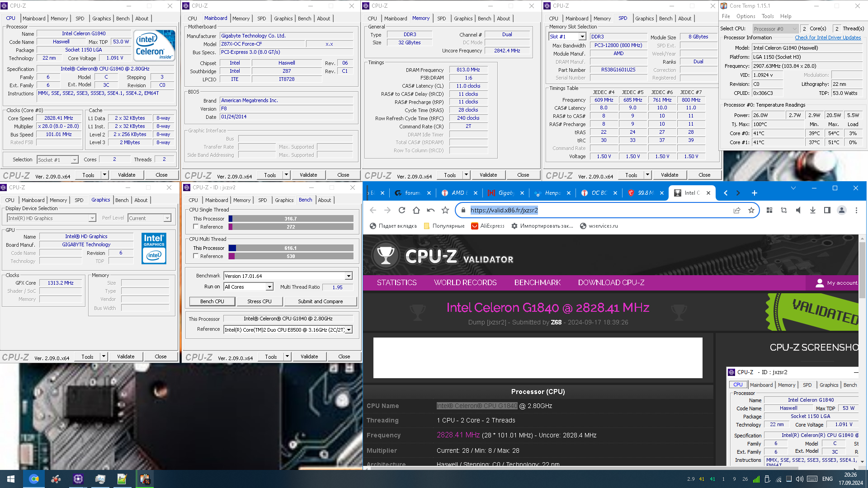
Task: Open the browser profile avatar
Action: click(842, 210)
